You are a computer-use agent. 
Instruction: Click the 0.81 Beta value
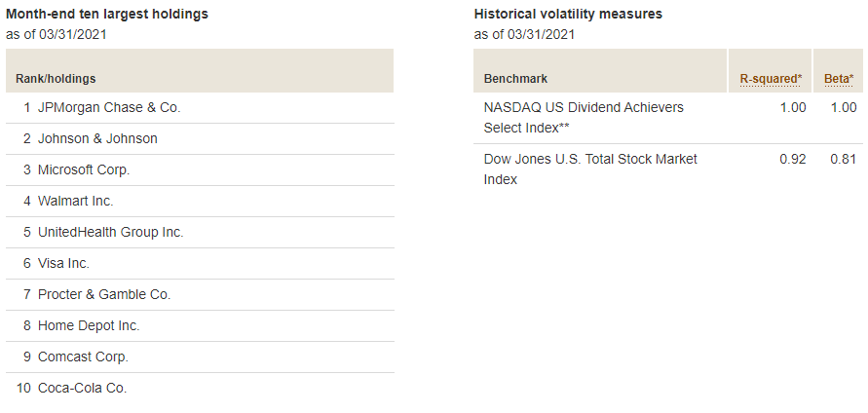tap(843, 160)
